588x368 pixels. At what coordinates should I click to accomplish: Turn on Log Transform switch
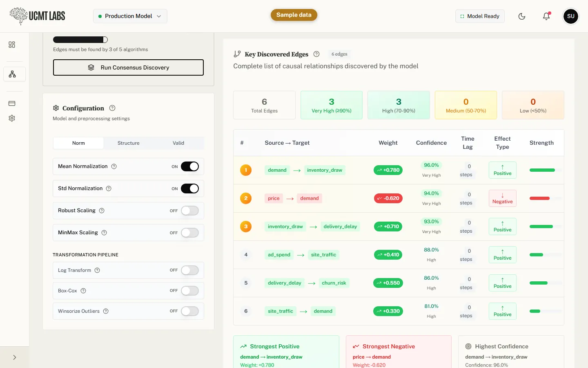190,270
